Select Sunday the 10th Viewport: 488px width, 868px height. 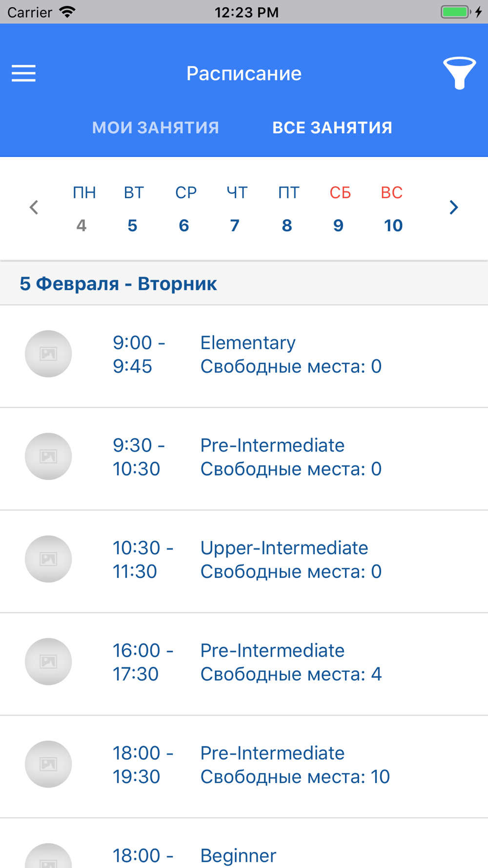click(x=392, y=209)
